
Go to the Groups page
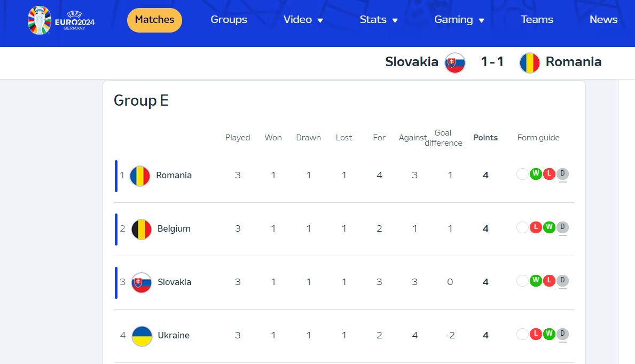pyautogui.click(x=229, y=19)
